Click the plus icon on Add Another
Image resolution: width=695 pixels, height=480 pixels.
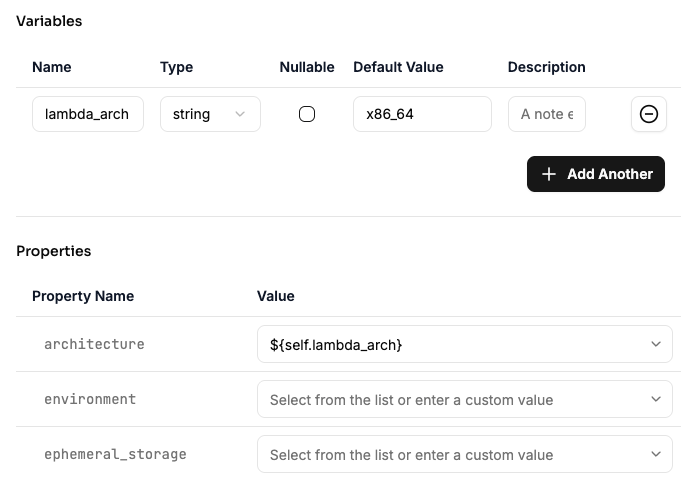point(549,174)
